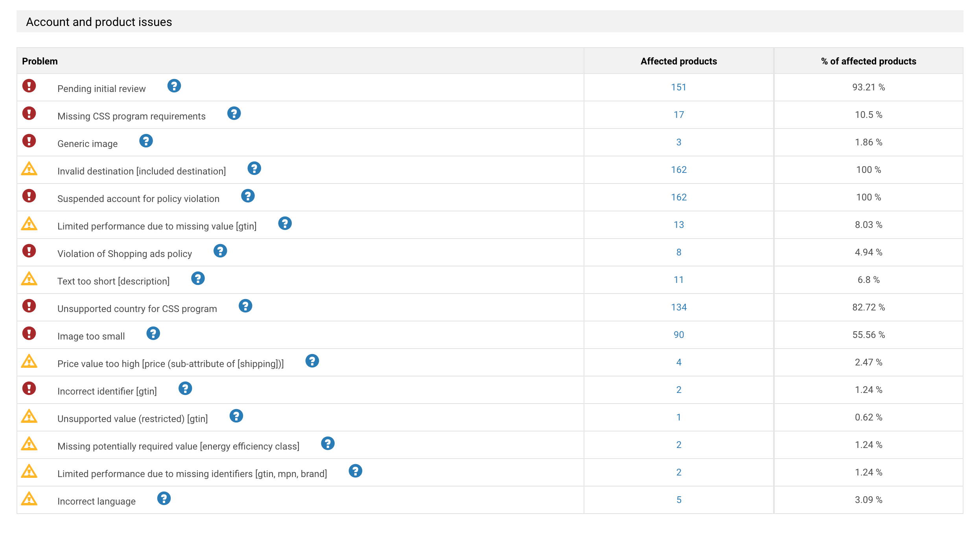
Task: Click red error icon on Violation of Shopping ads policy
Action: click(29, 251)
